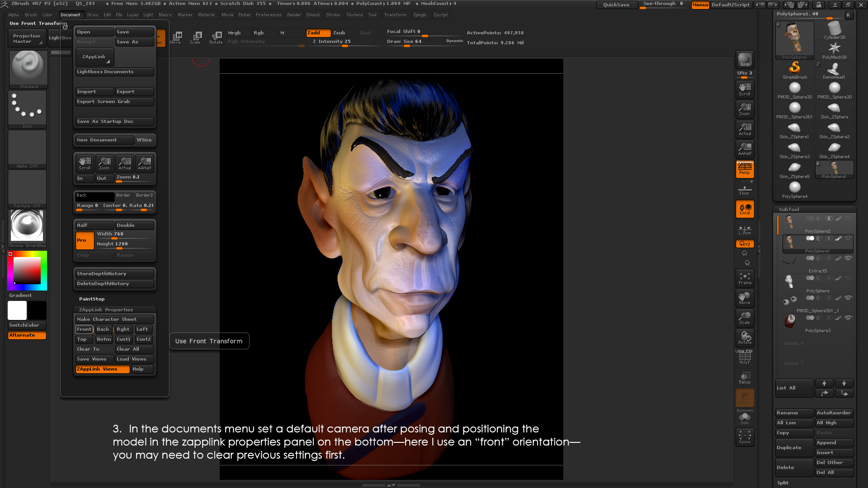868x488 pixels.
Task: Open the Lightbox Documents browser
Action: click(x=114, y=72)
